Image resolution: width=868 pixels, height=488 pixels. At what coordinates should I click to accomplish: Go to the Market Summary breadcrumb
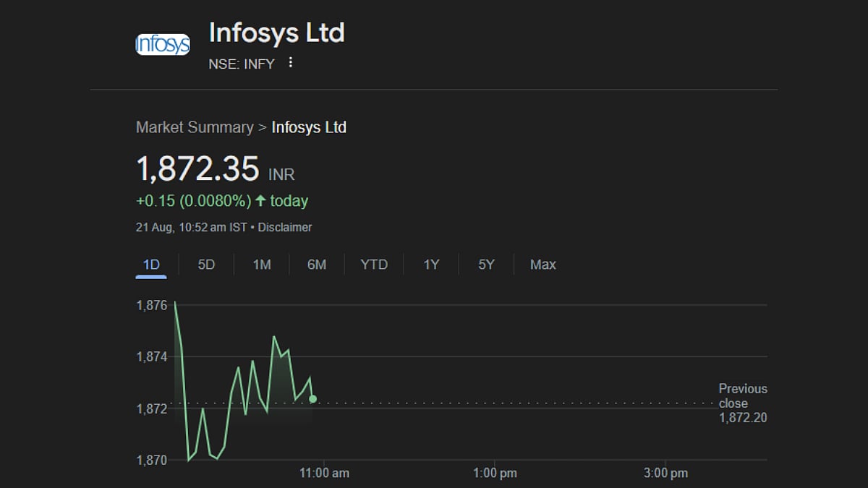pos(195,127)
